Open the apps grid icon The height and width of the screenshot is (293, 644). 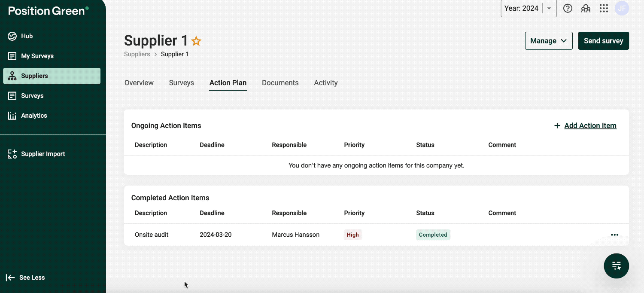(604, 9)
